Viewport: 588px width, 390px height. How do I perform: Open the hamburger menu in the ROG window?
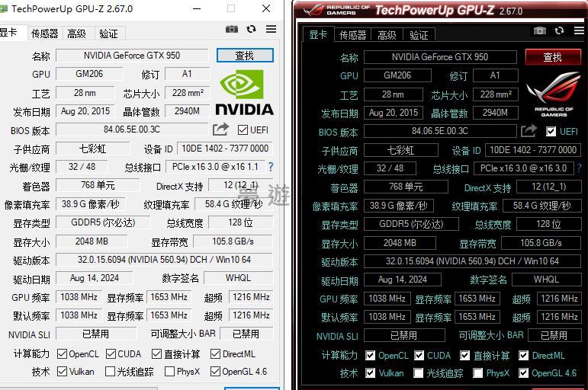[x=580, y=30]
